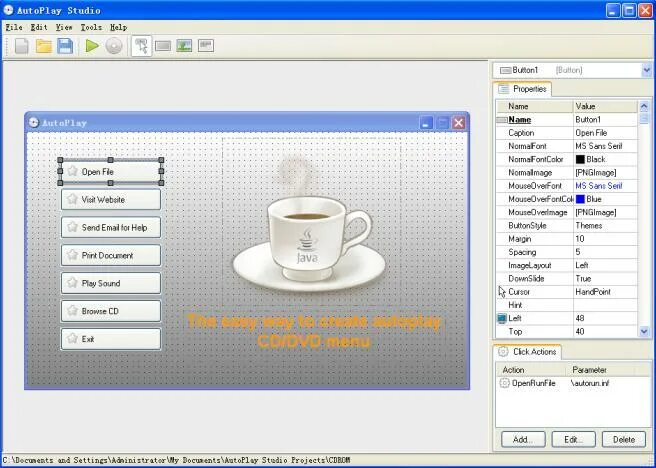Click the orange slogan label on canvas
This screenshot has width=656, height=468.
(313, 332)
